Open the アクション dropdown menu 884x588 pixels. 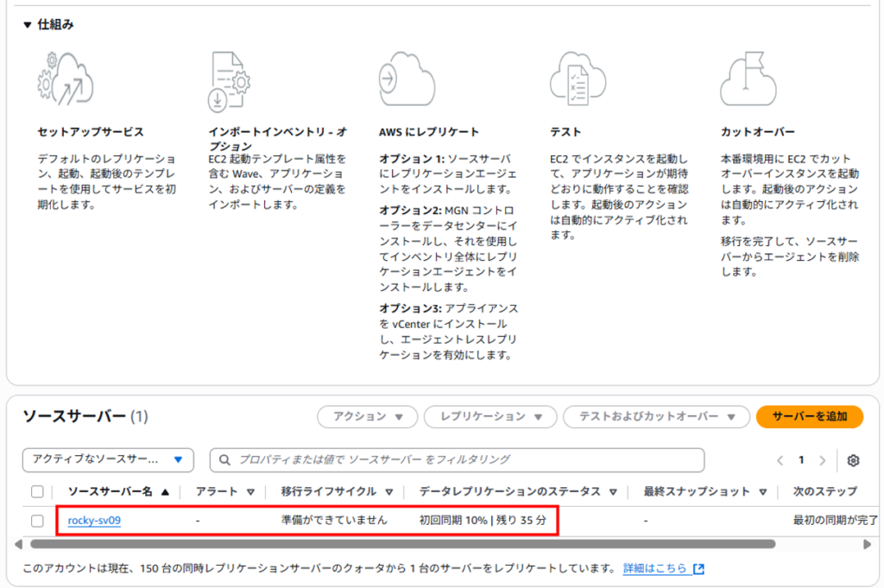pos(368,417)
